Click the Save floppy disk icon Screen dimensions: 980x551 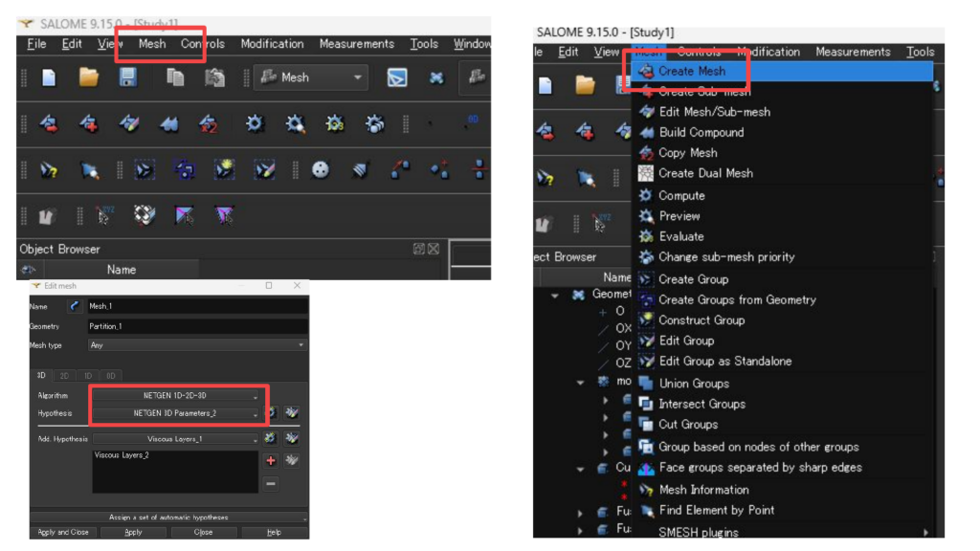(127, 78)
